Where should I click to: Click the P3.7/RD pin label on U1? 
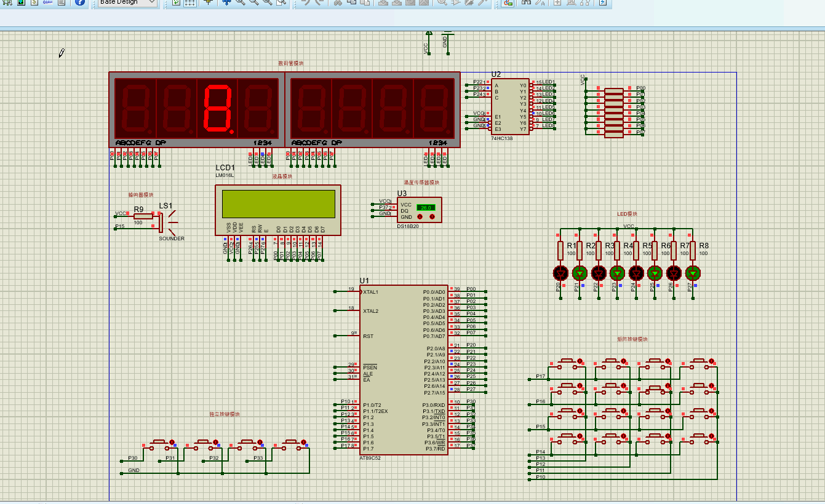(434, 449)
